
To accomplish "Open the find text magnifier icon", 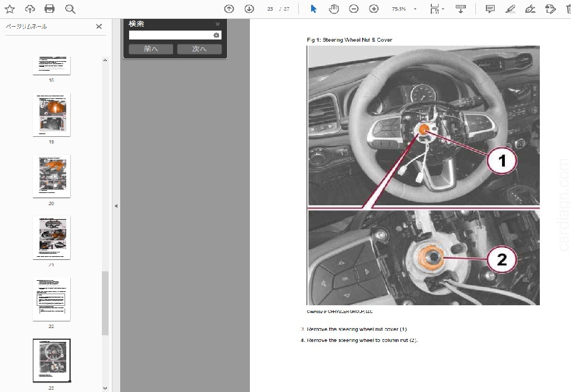I will 70,9.
